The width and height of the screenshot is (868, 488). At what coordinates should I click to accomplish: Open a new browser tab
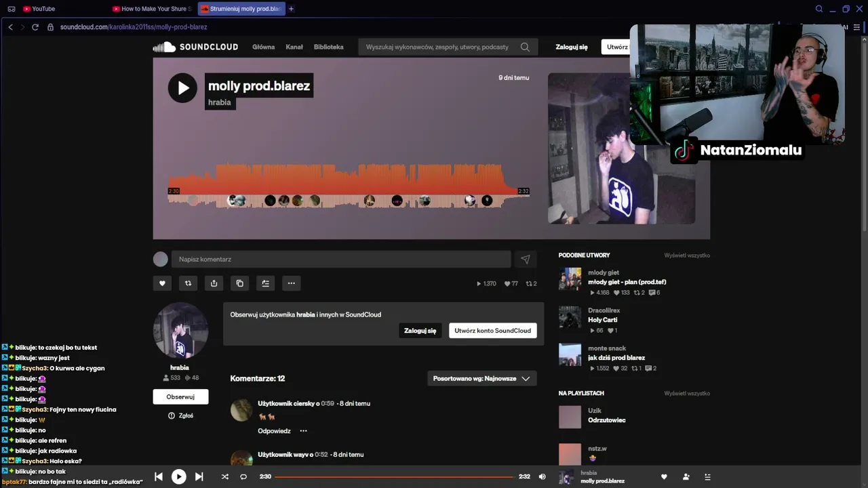291,9
